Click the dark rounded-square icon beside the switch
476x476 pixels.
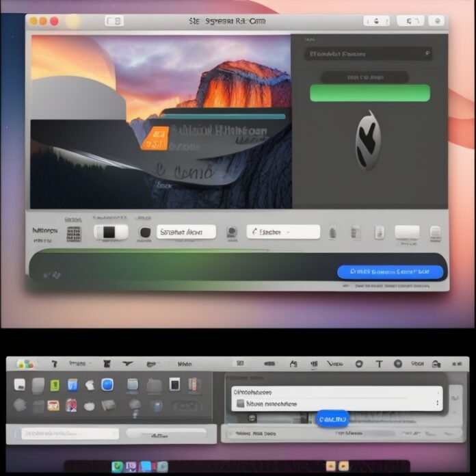(145, 233)
